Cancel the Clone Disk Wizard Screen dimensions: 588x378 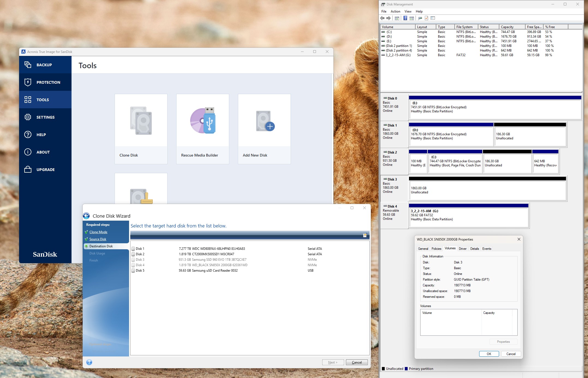357,362
